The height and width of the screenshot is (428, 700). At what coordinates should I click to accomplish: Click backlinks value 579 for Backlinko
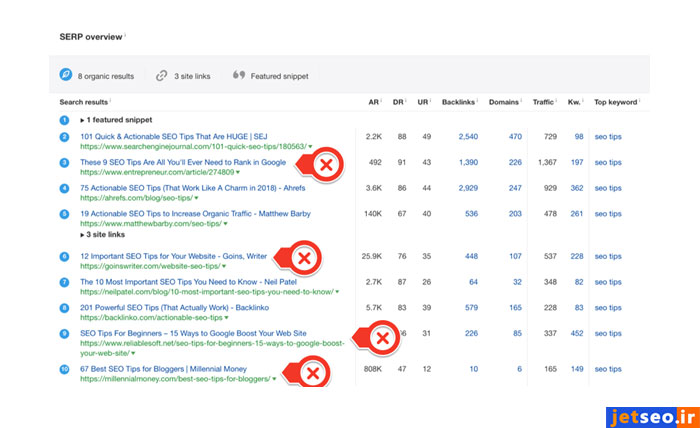(x=471, y=307)
